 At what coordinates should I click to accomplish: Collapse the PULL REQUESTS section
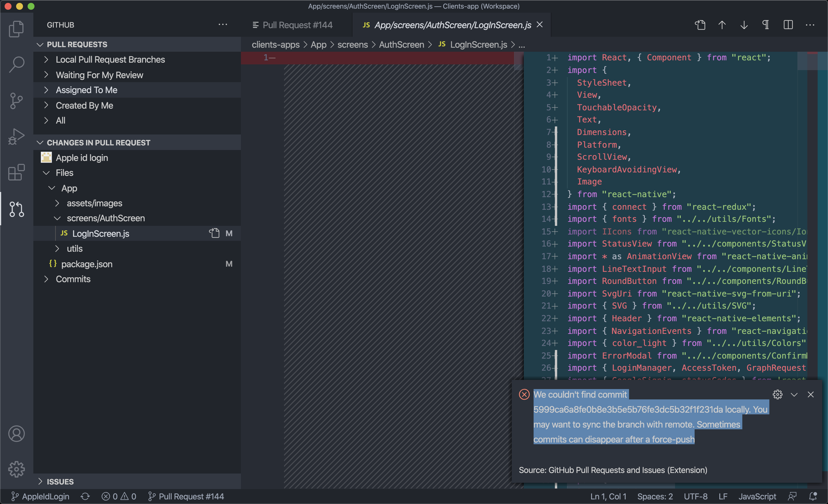tap(137, 44)
